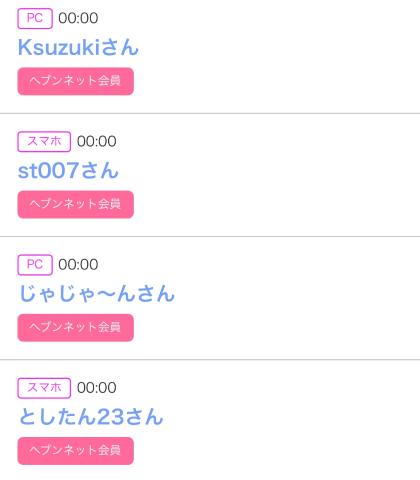Click ヘブンネット会員 button under じゃじゃ〜んさん
The width and height of the screenshot is (420, 480).
tap(76, 328)
